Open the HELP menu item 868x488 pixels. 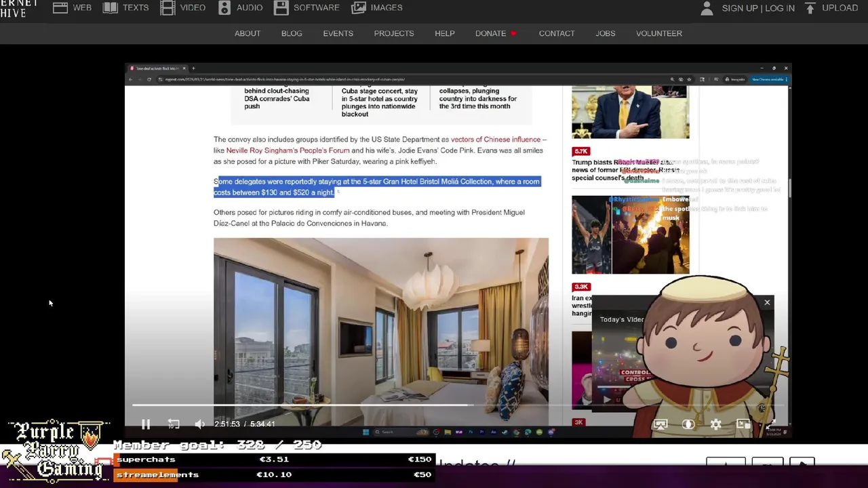[x=445, y=33]
